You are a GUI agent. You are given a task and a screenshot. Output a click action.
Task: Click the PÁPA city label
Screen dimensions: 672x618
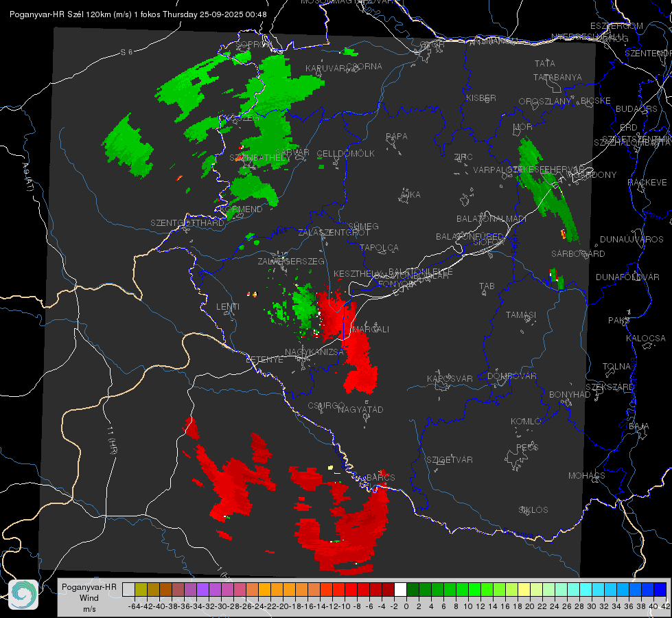coord(397,137)
